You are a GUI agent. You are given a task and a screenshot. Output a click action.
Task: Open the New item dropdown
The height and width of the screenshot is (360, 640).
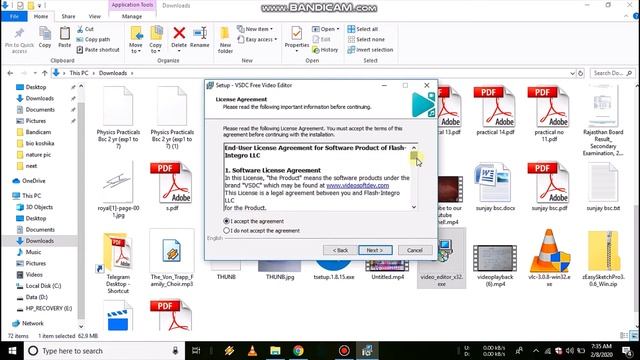tap(255, 29)
